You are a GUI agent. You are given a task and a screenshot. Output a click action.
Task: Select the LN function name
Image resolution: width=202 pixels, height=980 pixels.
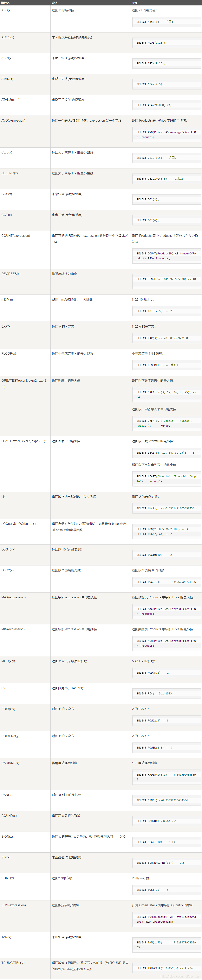(3, 497)
